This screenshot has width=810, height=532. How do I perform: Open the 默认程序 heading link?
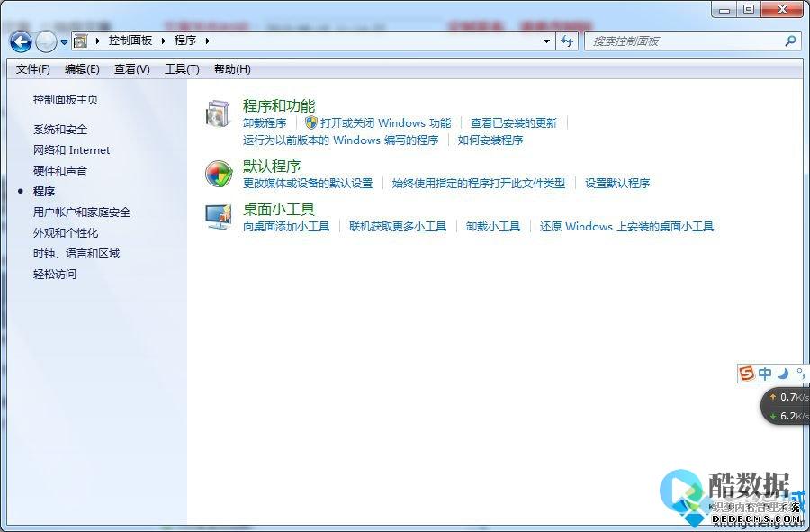pyautogui.click(x=272, y=167)
